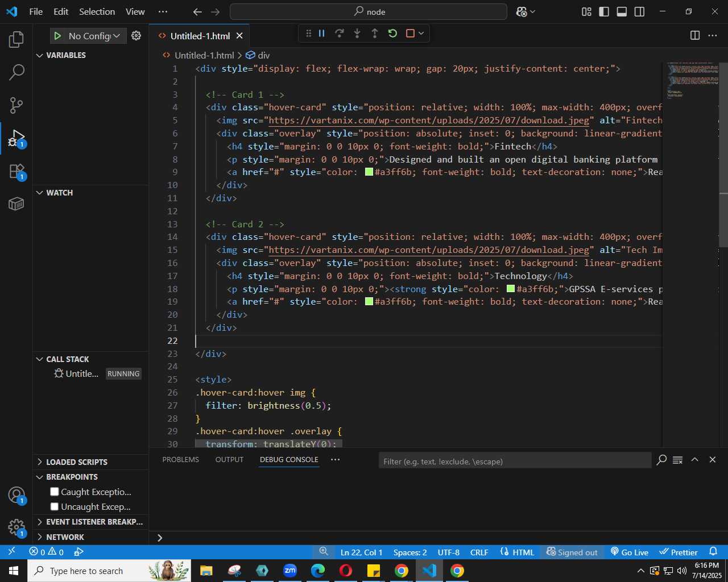
Task: Split the editor to the right
Action: pos(695,35)
